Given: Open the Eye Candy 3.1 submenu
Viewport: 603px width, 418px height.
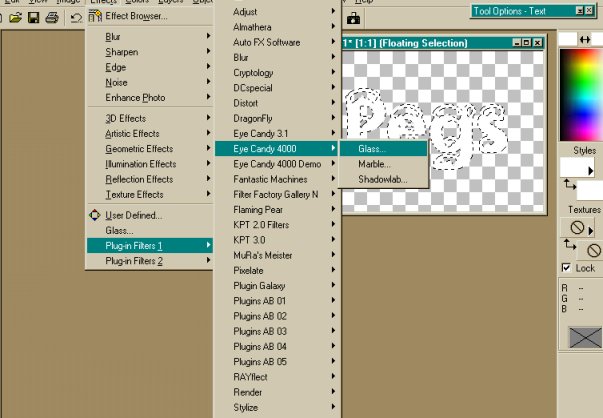Looking at the screenshot, I should click(x=277, y=134).
